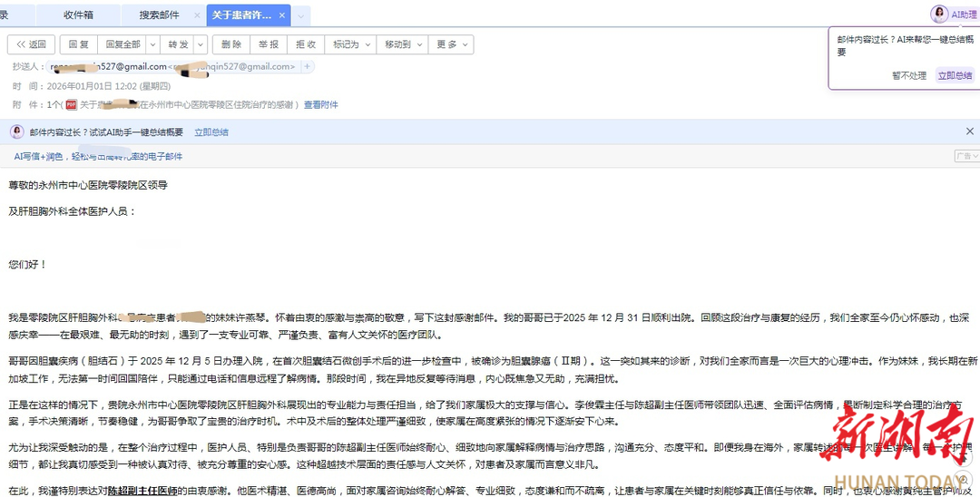Image resolution: width=980 pixels, height=497 pixels.
Task: Close the current email tab with its X
Action: (283, 15)
